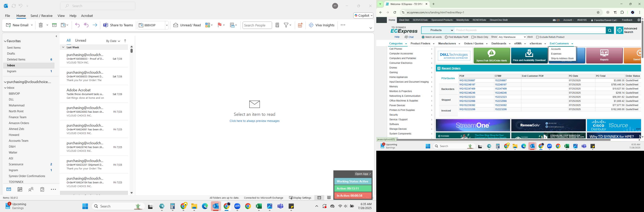The image size is (644, 212).
Task: Switch to the Unread message filter tab
Action: coord(81,40)
